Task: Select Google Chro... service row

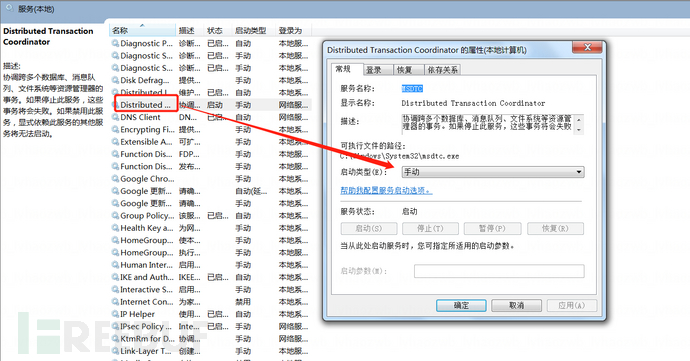Action: 211,179
